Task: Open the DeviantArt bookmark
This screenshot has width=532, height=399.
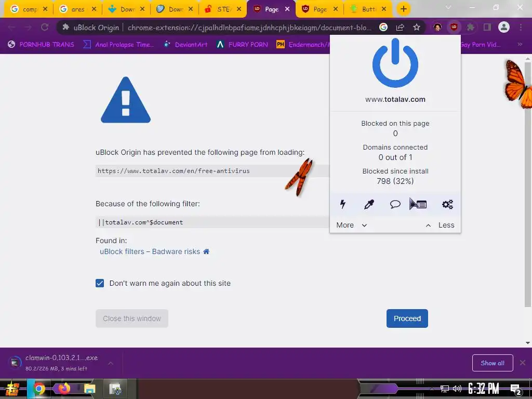Action: 185,45
